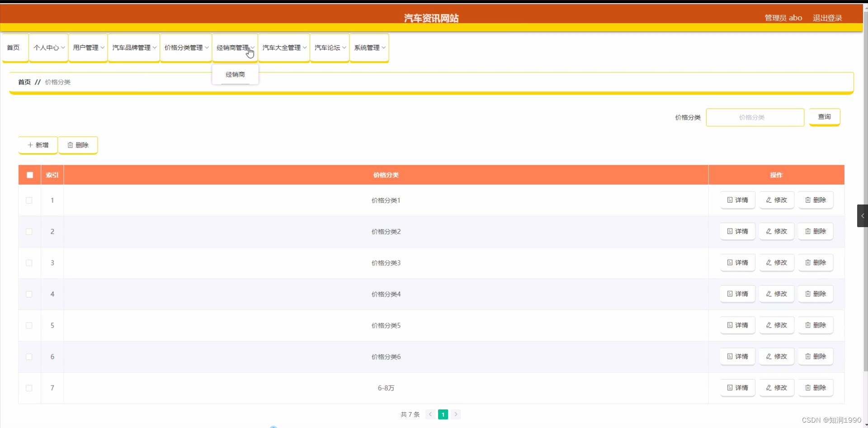Go to the next page arrow in pagination
868x428 pixels.
coord(456,414)
